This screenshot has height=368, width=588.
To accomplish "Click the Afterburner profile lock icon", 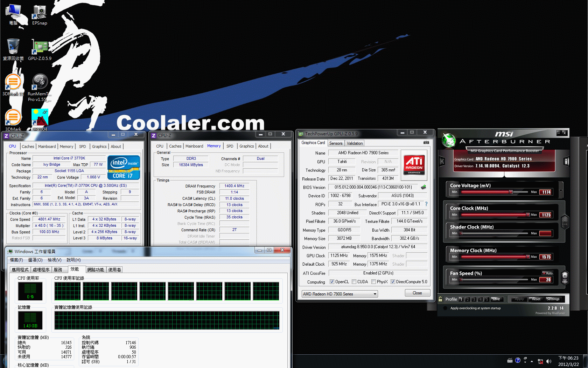I will click(x=440, y=299).
